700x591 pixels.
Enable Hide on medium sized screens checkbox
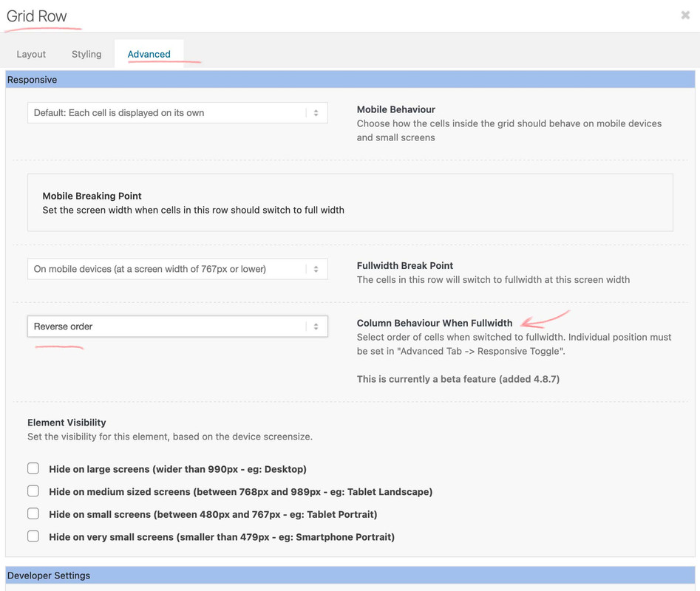[33, 491]
